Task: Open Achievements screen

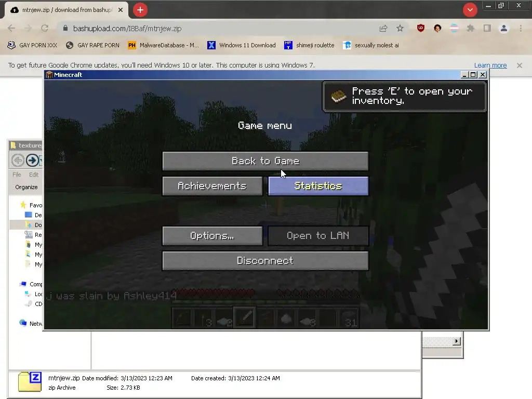Action: click(x=212, y=186)
